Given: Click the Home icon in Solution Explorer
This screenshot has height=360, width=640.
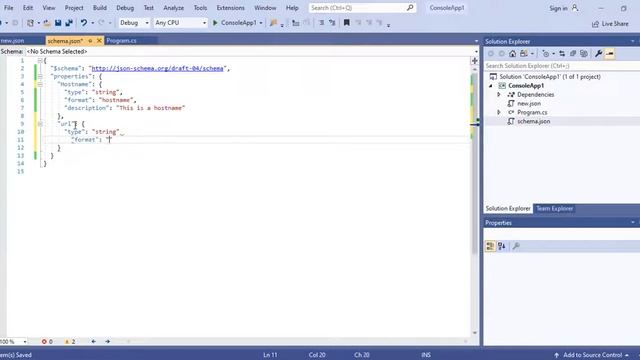Looking at the screenshot, I should pos(512,53).
